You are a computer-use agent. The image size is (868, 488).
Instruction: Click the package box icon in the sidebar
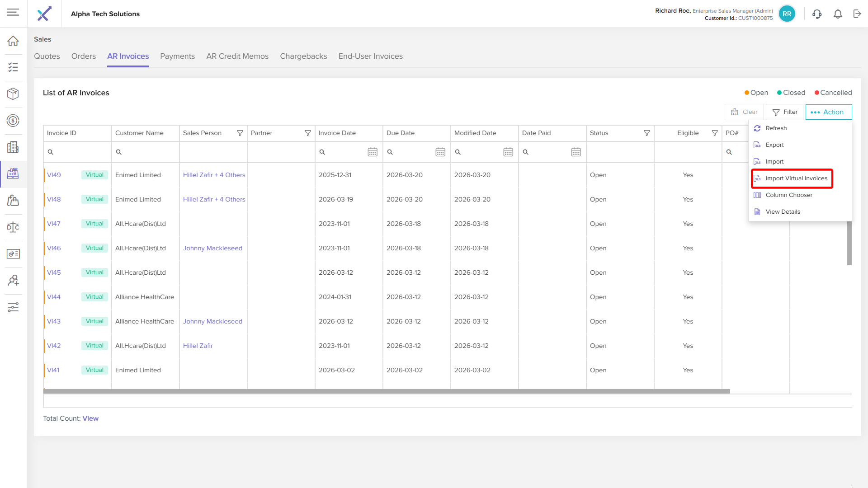coord(13,94)
